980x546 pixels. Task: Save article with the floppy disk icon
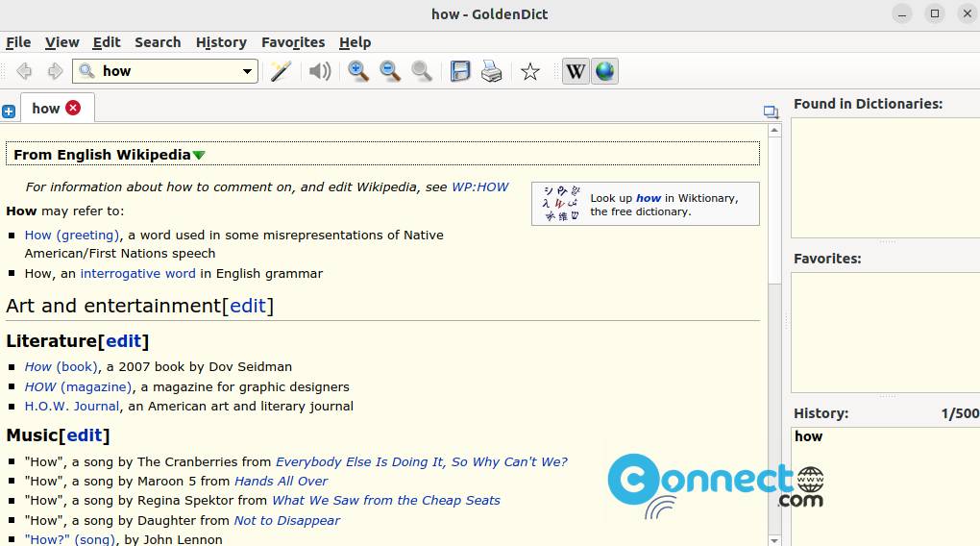click(x=460, y=71)
